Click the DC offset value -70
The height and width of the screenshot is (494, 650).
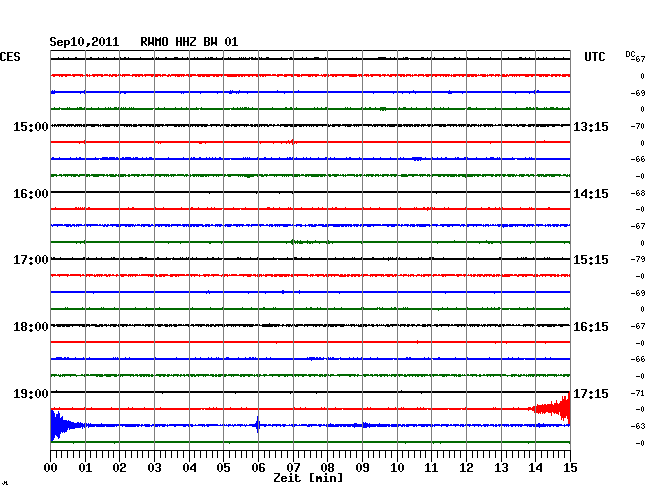point(638,126)
